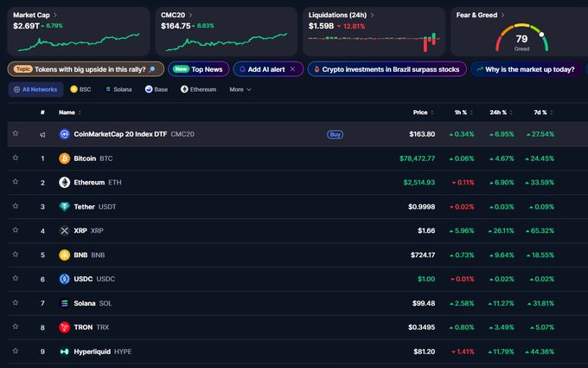588x368 pixels.
Task: Open Fear & Greed chevron
Action: pyautogui.click(x=503, y=15)
